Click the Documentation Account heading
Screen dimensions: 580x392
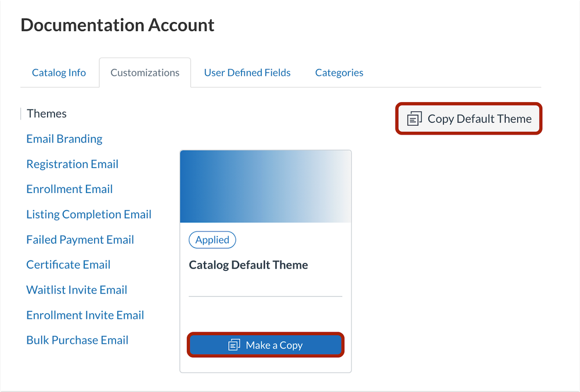117,25
